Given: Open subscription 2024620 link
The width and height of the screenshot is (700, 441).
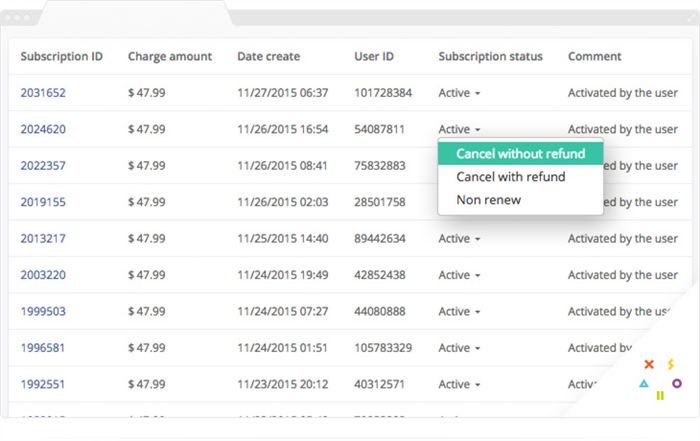Looking at the screenshot, I should [43, 129].
